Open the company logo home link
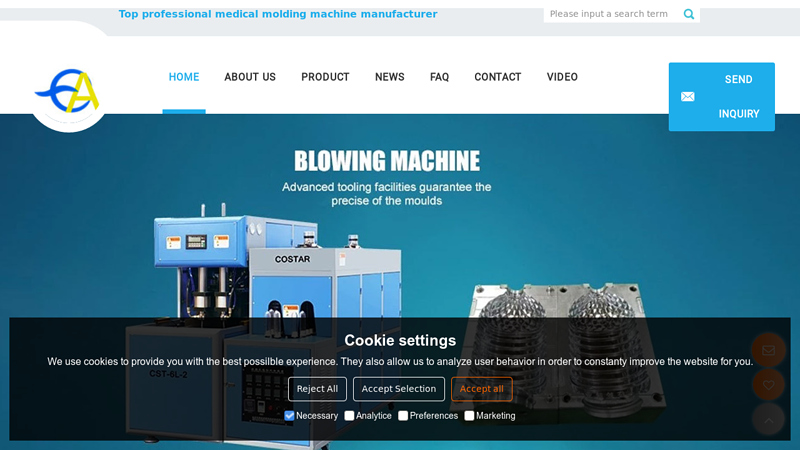 68,92
